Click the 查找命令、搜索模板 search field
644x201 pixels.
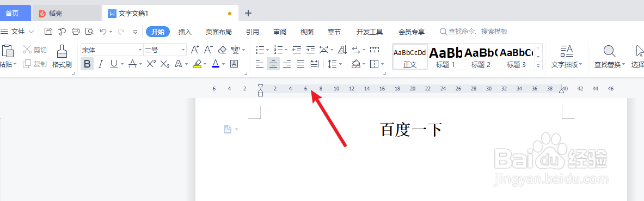474,32
